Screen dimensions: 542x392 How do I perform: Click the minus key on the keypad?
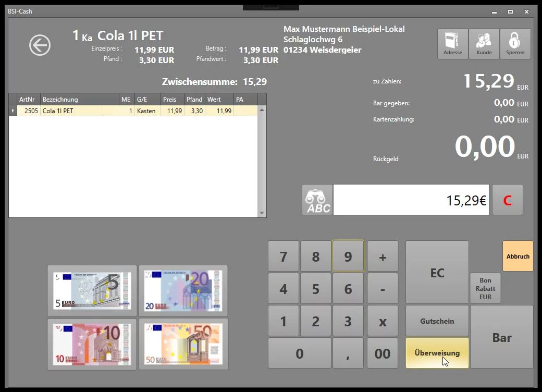click(x=383, y=289)
